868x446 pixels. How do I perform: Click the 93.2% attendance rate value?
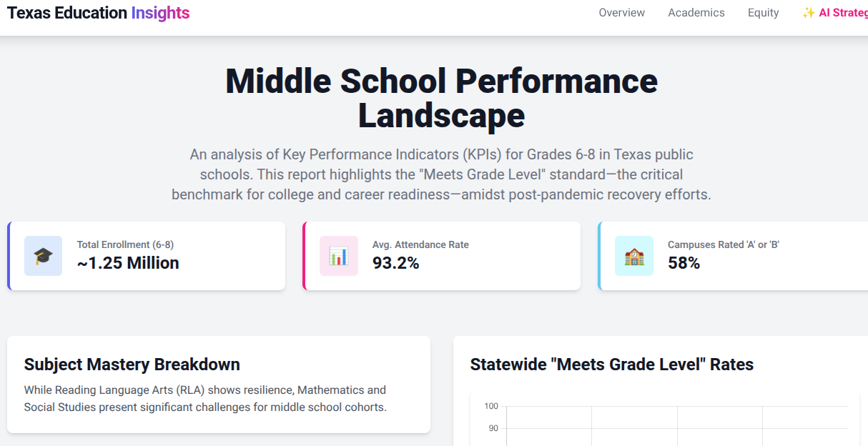pos(395,263)
